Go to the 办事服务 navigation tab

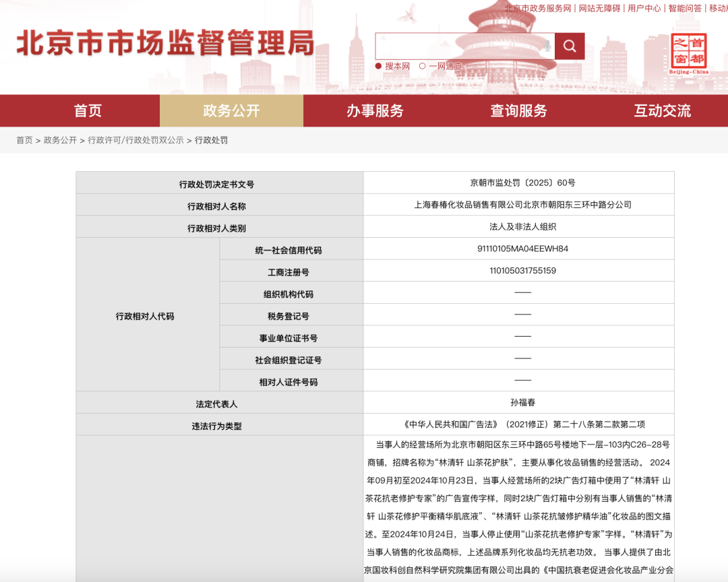(x=375, y=111)
